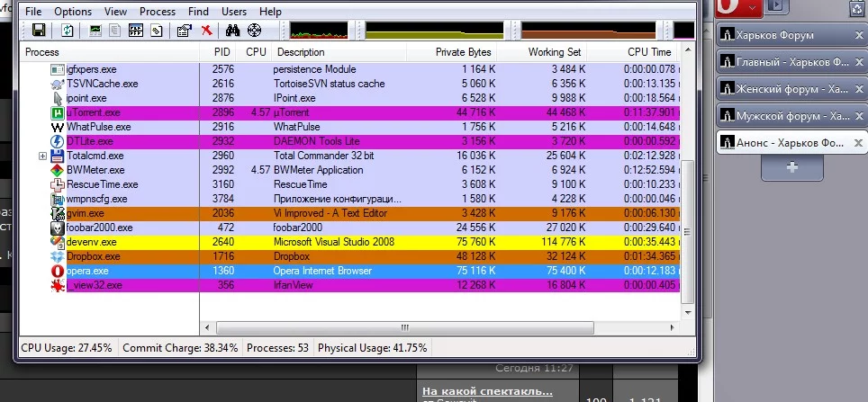Expand the Totalcmd.exe process tree node
Screen dimensions: 868x402
43,156
